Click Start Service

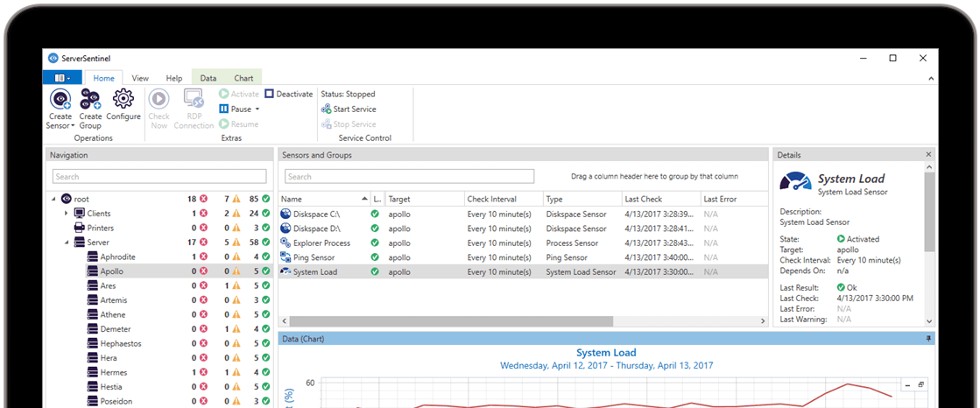click(349, 109)
